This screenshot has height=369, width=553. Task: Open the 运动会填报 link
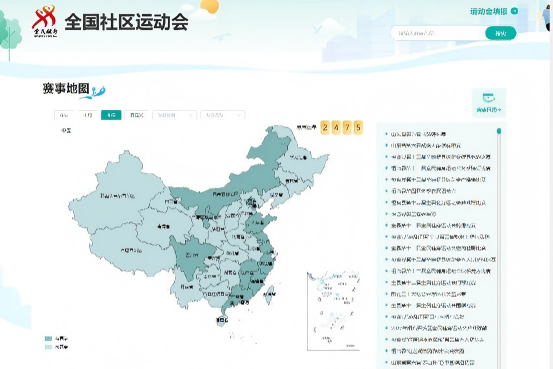(x=488, y=11)
